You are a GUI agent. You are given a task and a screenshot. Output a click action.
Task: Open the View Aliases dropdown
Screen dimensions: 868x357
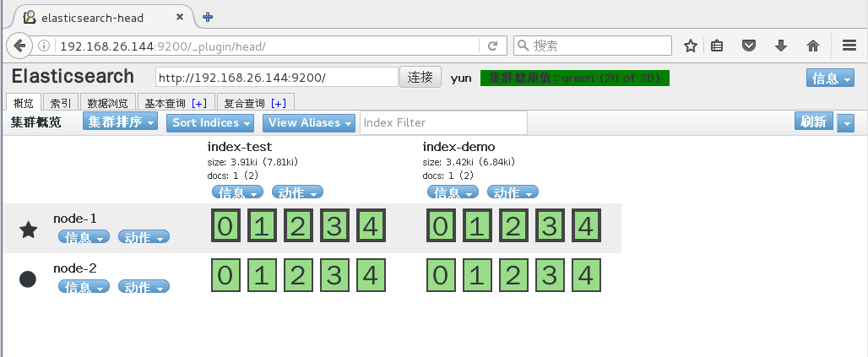[x=309, y=122]
